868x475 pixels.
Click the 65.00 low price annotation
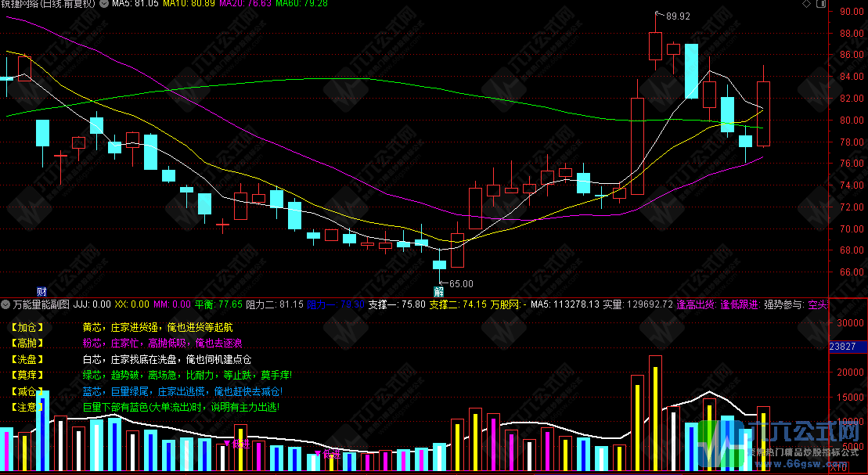point(461,284)
